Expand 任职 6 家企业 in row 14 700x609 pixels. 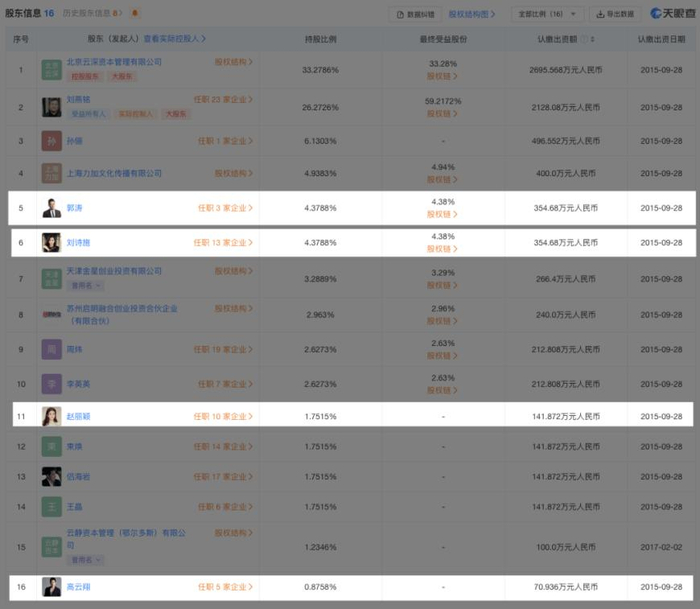click(225, 507)
